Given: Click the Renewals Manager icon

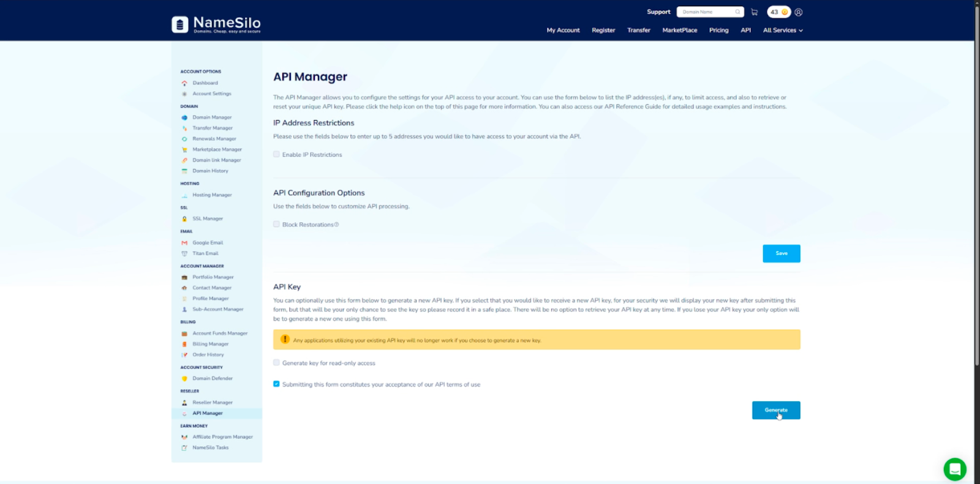Looking at the screenshot, I should tap(184, 139).
